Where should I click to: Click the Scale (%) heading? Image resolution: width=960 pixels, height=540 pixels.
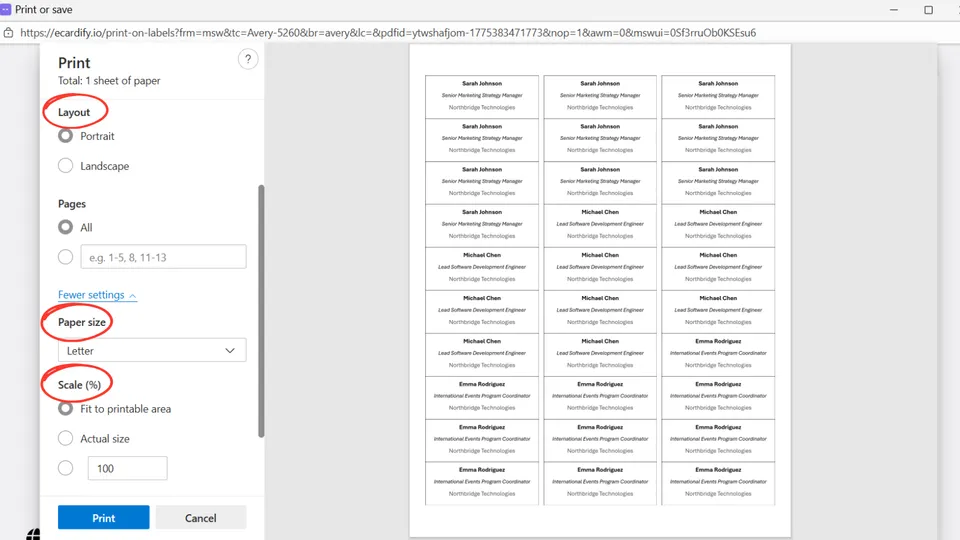[x=80, y=384]
